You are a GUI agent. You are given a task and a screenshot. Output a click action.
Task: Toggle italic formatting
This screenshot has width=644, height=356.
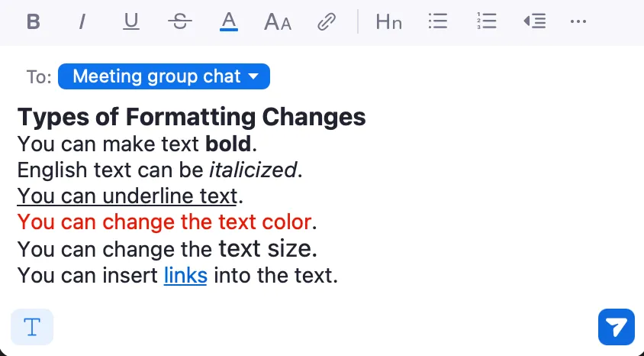pyautogui.click(x=81, y=22)
